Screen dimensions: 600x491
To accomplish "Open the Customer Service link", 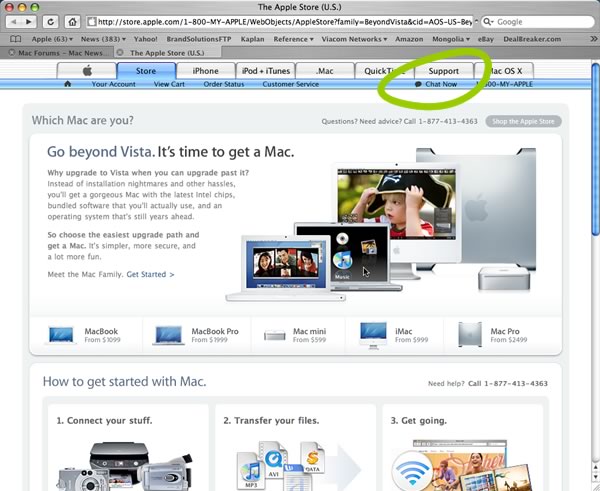I will click(x=290, y=84).
